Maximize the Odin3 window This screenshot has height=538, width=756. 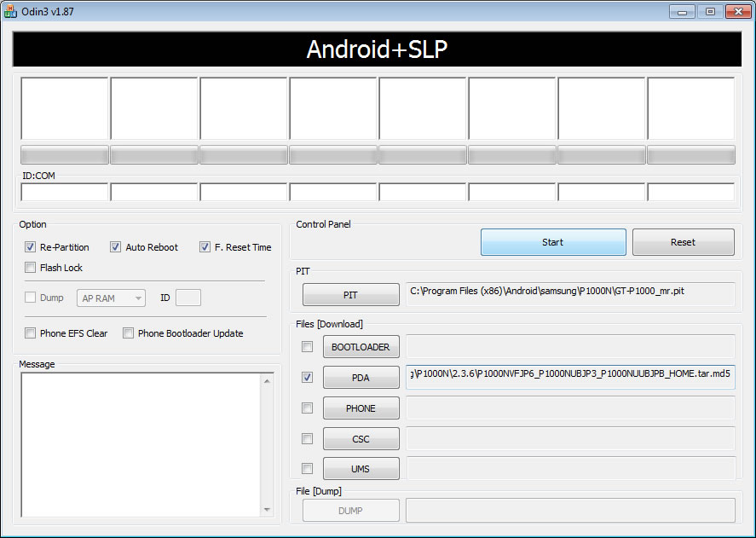pos(710,12)
